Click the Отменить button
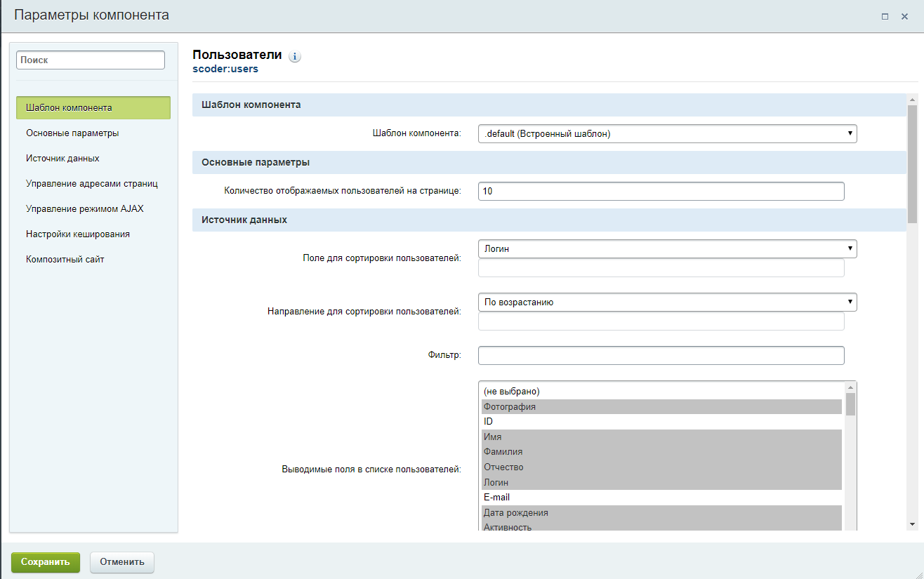This screenshot has height=579, width=924. coord(122,562)
